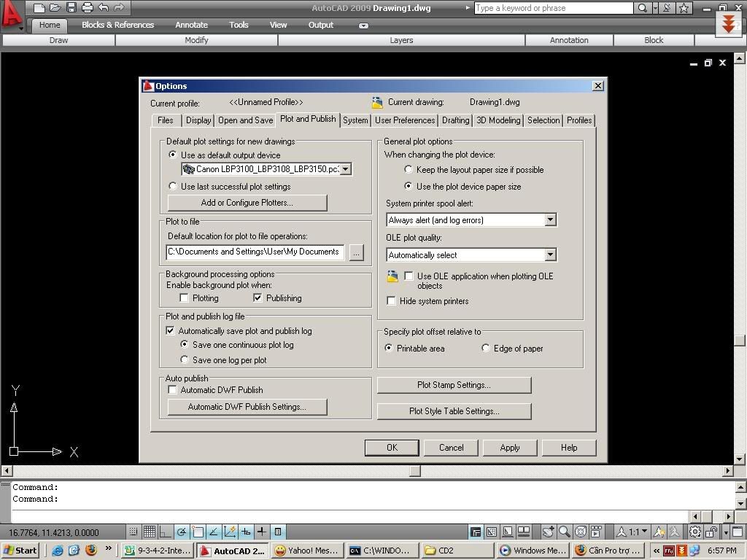Toggle Automatically save plot and publish log
747x560 pixels.
tap(170, 330)
